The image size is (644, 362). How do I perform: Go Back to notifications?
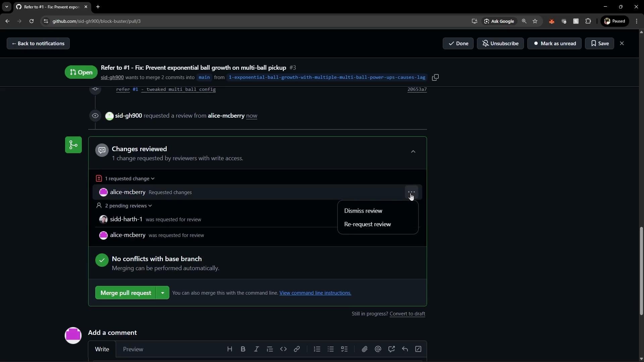38,44
